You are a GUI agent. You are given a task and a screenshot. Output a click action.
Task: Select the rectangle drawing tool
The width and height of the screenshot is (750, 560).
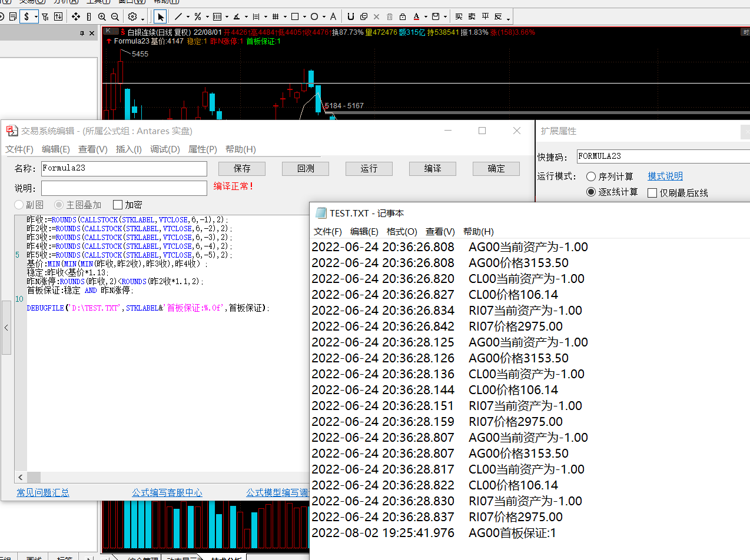(x=295, y=17)
